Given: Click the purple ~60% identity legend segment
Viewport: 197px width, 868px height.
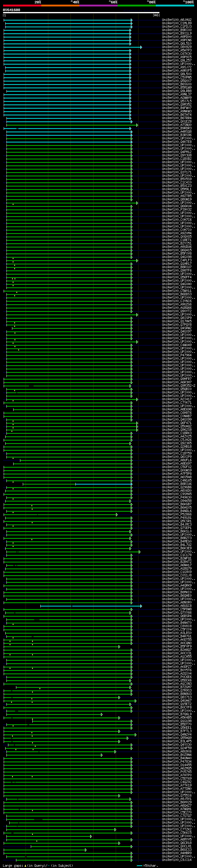Looking at the screenshot, I should 98,6.
